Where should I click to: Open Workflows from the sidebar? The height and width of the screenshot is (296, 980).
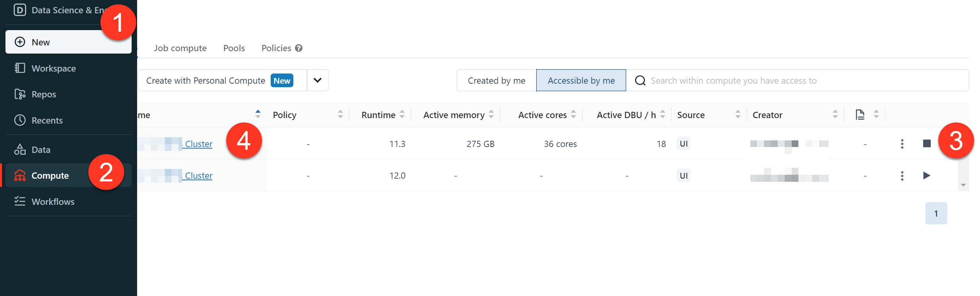tap(53, 201)
